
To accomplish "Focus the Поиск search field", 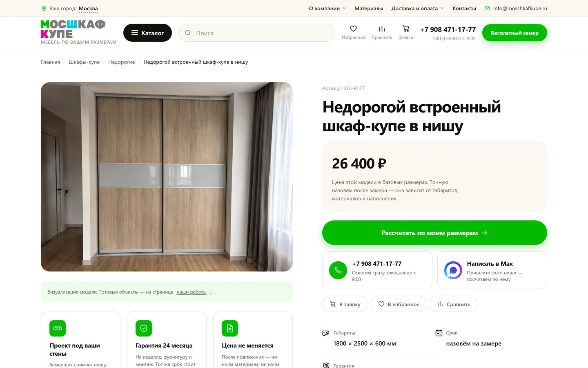I will coord(257,33).
